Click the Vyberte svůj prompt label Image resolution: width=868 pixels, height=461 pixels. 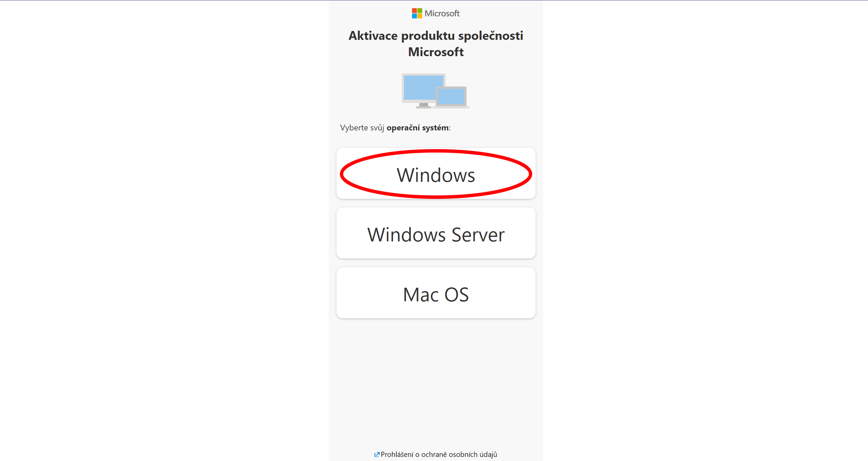(362, 128)
